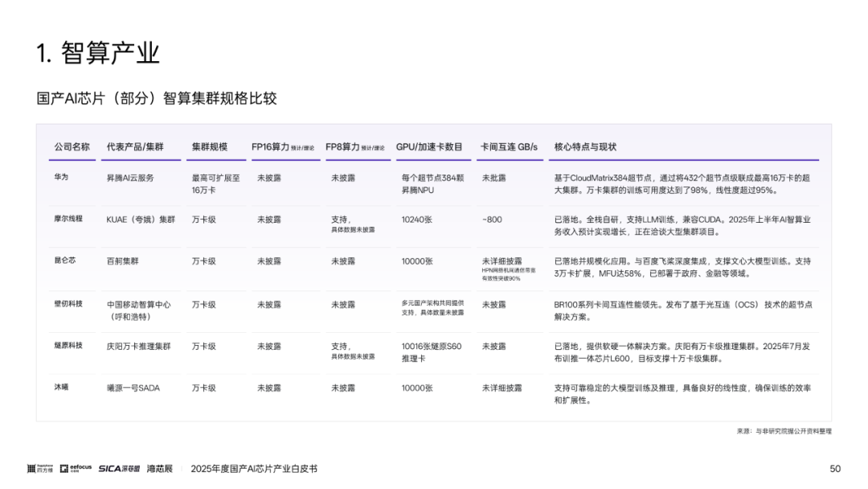This screenshot has height=489, width=868.
Task: Select the slide title '1. 智算产业'
Action: (98, 53)
